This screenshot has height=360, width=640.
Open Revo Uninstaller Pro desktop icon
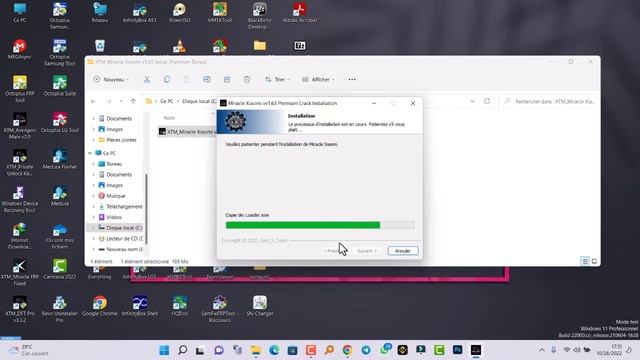[x=60, y=309]
